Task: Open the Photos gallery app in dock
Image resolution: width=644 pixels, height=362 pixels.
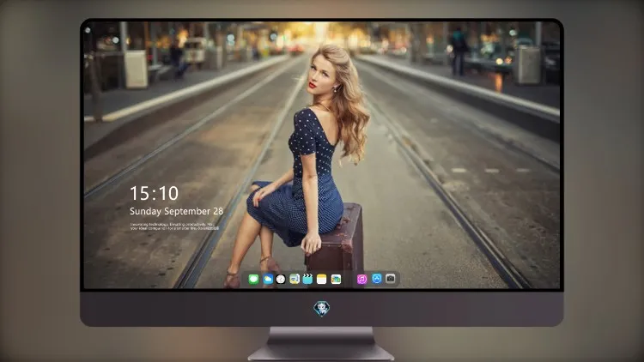Action: click(x=336, y=279)
